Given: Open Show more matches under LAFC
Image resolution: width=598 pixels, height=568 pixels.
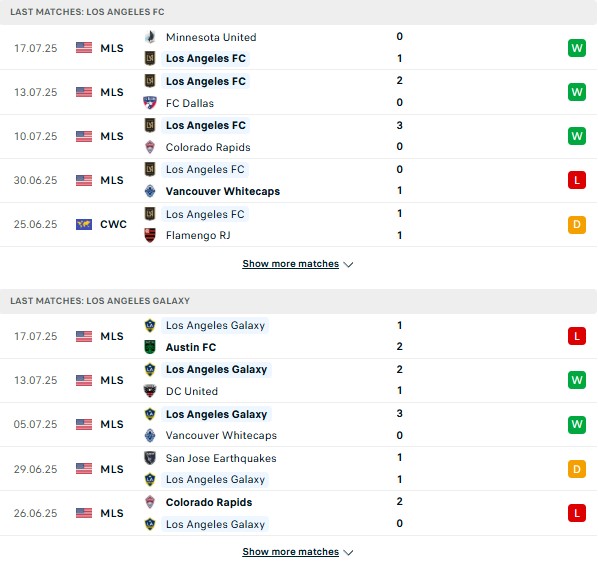Looking at the screenshot, I should (x=291, y=264).
